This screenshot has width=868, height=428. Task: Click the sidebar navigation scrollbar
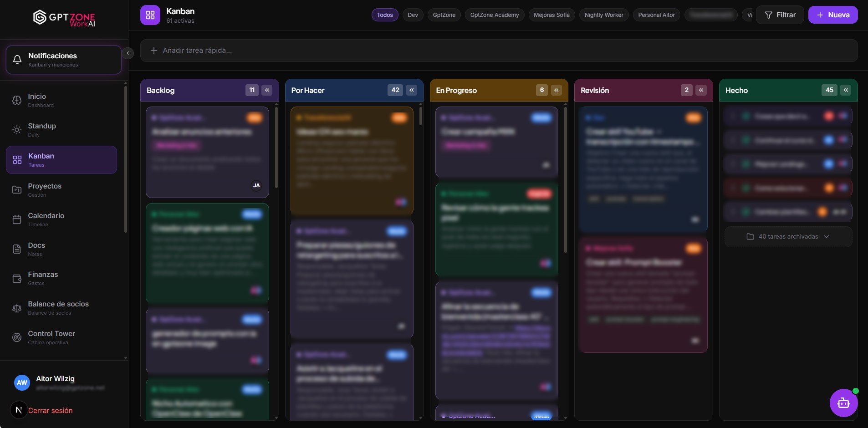point(126,159)
